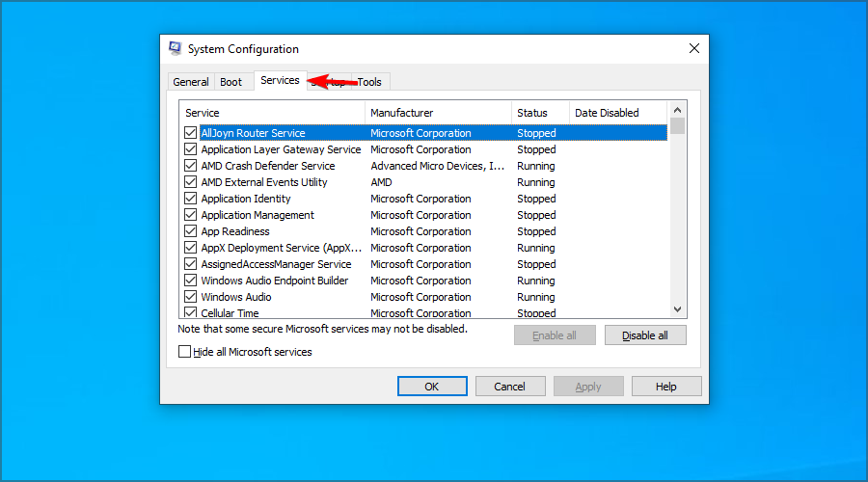Image resolution: width=868 pixels, height=482 pixels.
Task: Select the Services tab
Action: 280,80
